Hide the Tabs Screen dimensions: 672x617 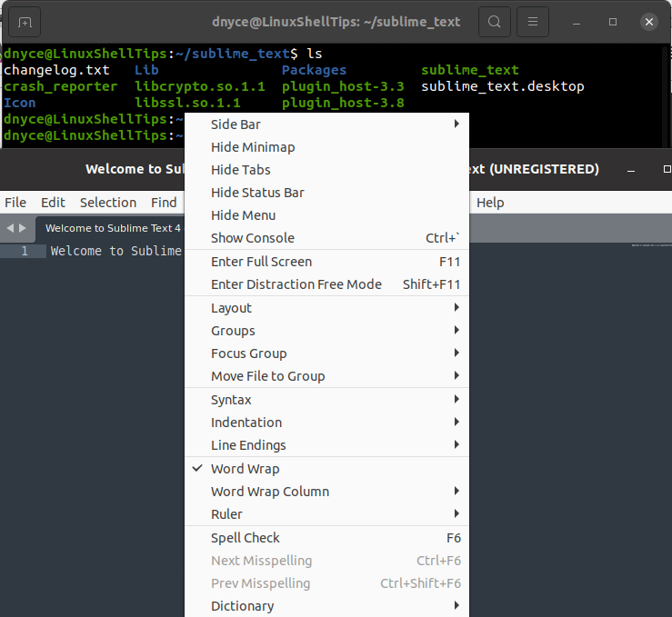(326, 170)
